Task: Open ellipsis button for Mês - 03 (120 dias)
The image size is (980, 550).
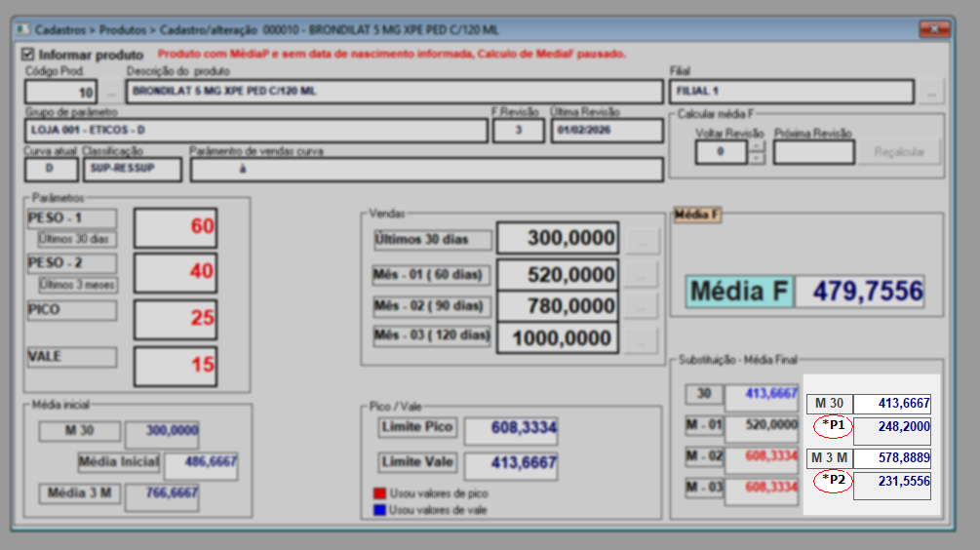Action: [x=641, y=338]
